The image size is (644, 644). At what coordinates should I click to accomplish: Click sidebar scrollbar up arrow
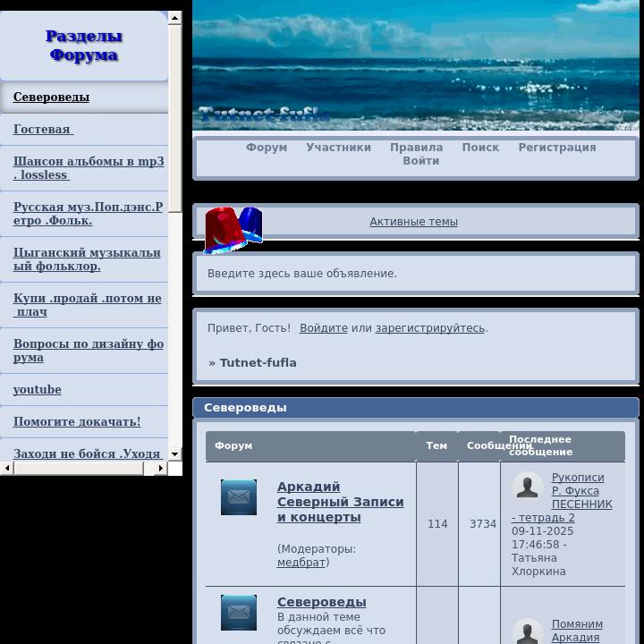pos(175,18)
